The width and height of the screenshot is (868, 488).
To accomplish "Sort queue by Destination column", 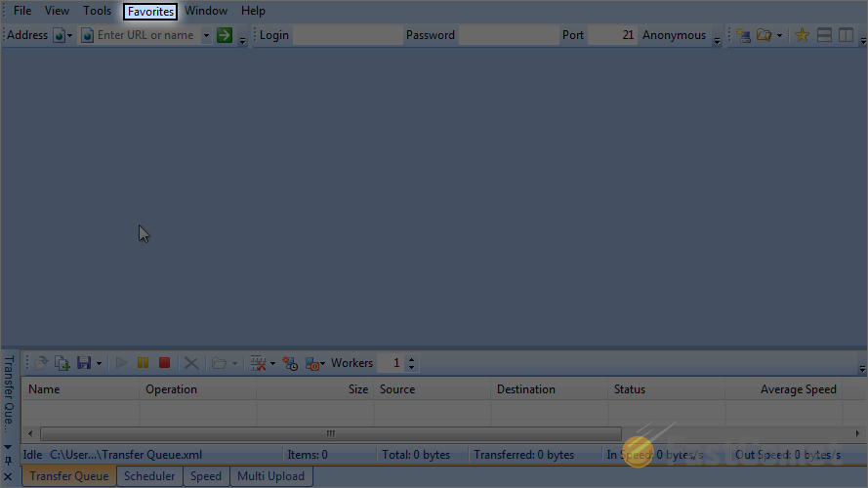I will point(549,389).
